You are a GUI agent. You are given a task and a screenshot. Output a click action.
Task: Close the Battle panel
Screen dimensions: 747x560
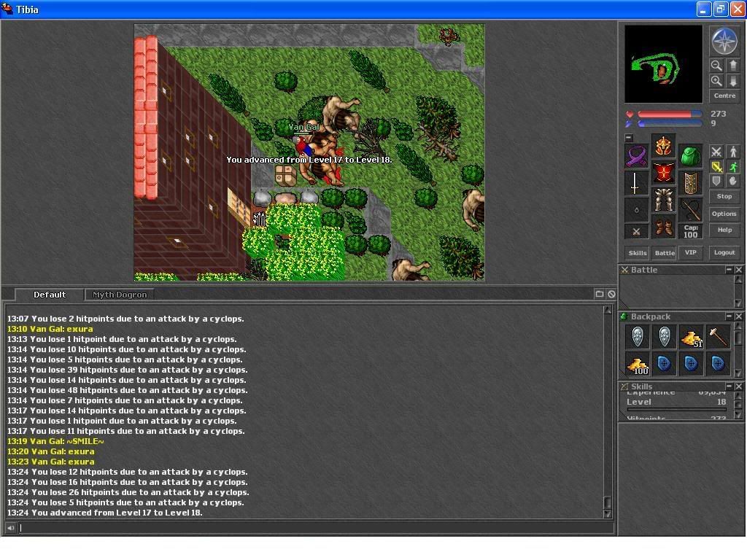pos(739,270)
